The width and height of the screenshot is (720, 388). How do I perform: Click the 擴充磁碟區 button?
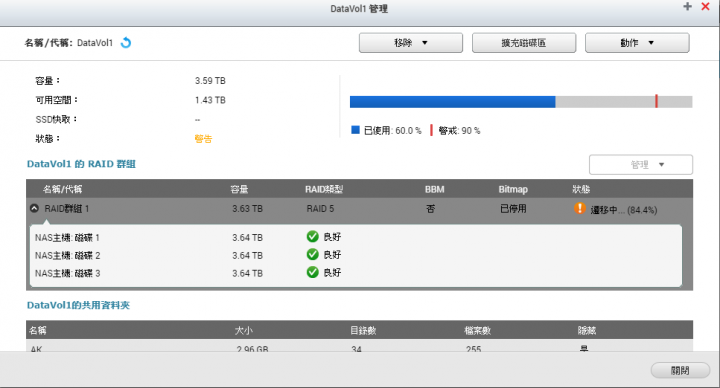point(523,43)
